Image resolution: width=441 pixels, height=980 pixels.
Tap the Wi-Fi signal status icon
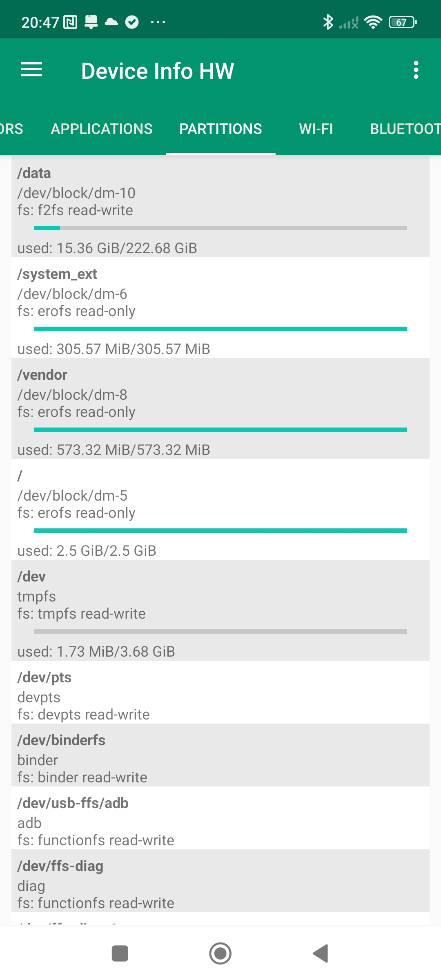pos(373,22)
